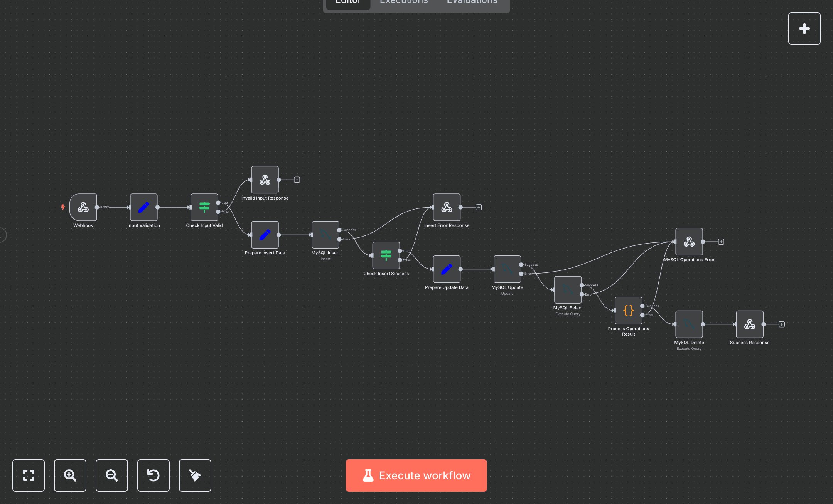Viewport: 833px width, 504px height.
Task: Select the Check Input Valid IF node
Action: (x=204, y=207)
